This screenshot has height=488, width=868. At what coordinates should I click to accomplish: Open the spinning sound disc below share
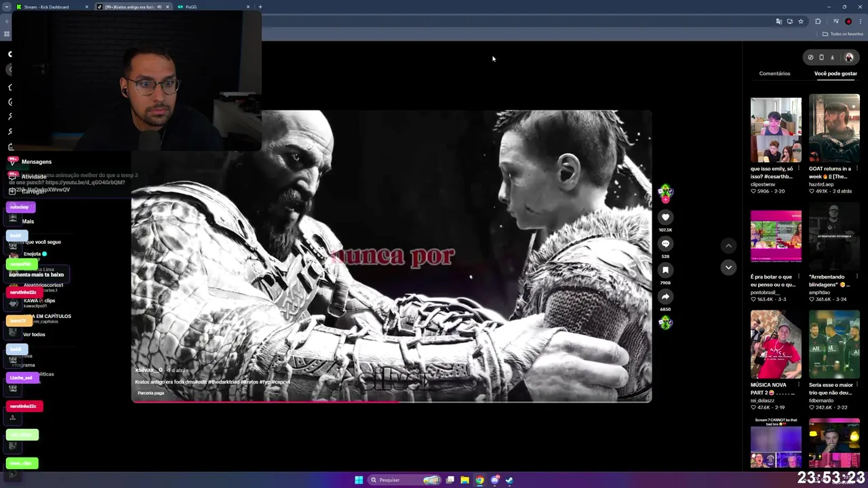click(665, 323)
